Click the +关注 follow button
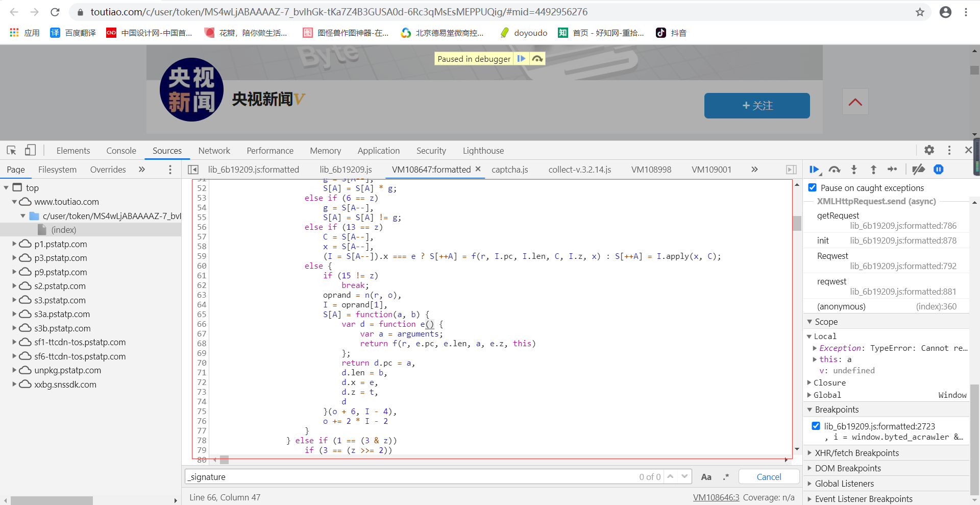 (x=757, y=106)
